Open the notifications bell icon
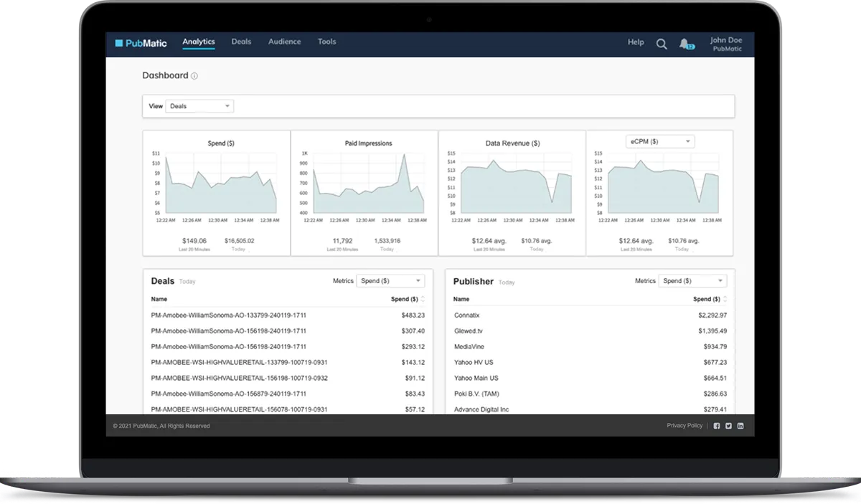The width and height of the screenshot is (861, 504). coord(686,44)
